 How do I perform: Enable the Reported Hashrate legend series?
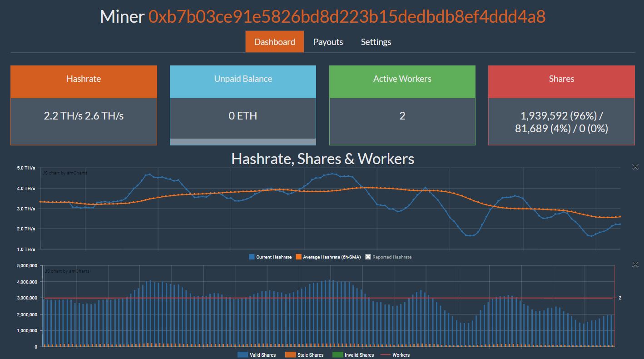point(388,257)
